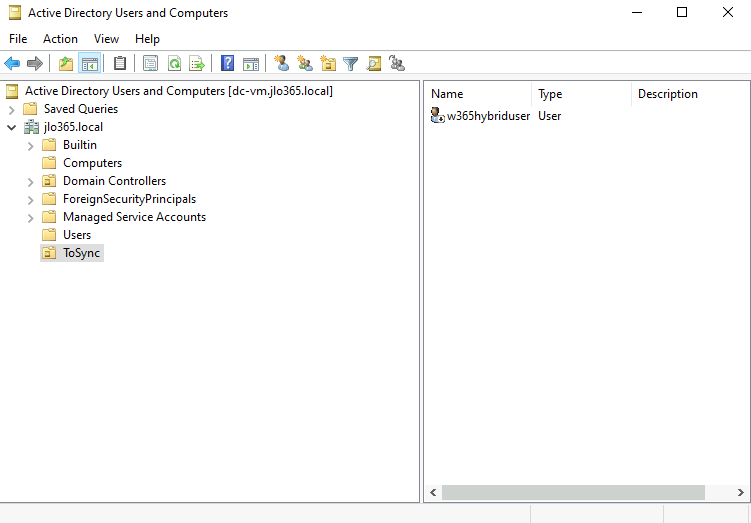The width and height of the screenshot is (751, 523).
Task: Click the root console tree book icon
Action: coord(12,91)
